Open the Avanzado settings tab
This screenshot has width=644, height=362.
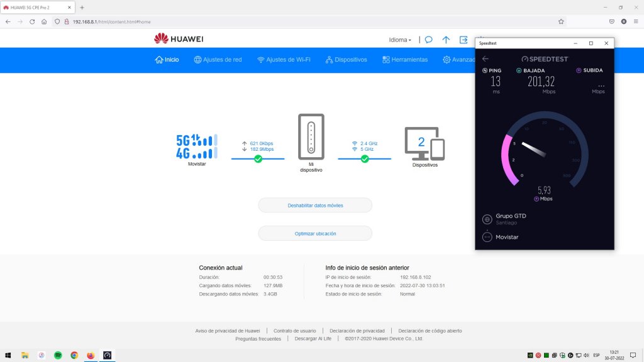[458, 60]
